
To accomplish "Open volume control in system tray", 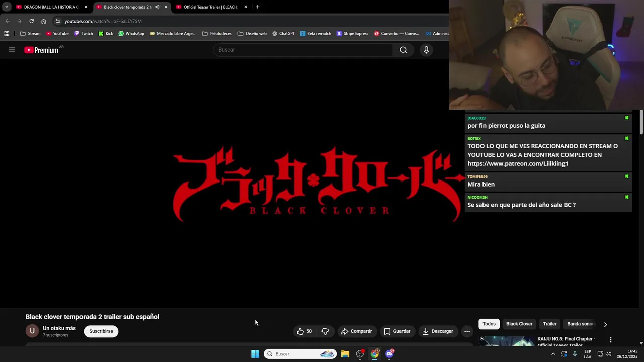I will point(608,354).
